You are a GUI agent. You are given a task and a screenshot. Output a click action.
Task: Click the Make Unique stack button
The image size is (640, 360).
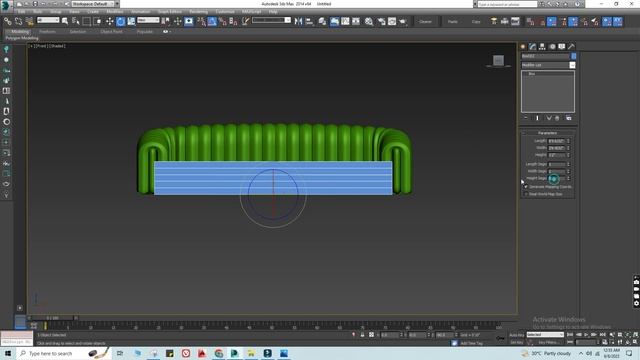549,118
